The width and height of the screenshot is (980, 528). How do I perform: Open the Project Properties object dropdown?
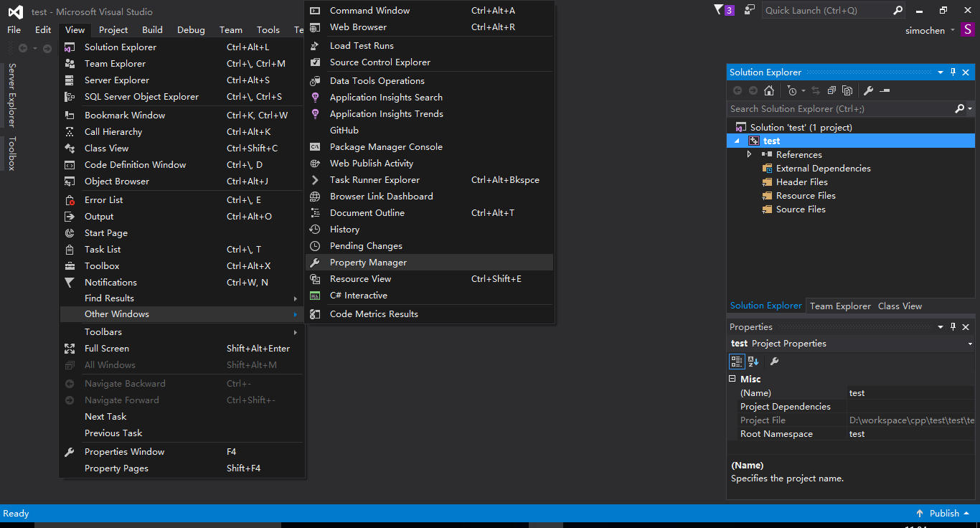pyautogui.click(x=971, y=344)
